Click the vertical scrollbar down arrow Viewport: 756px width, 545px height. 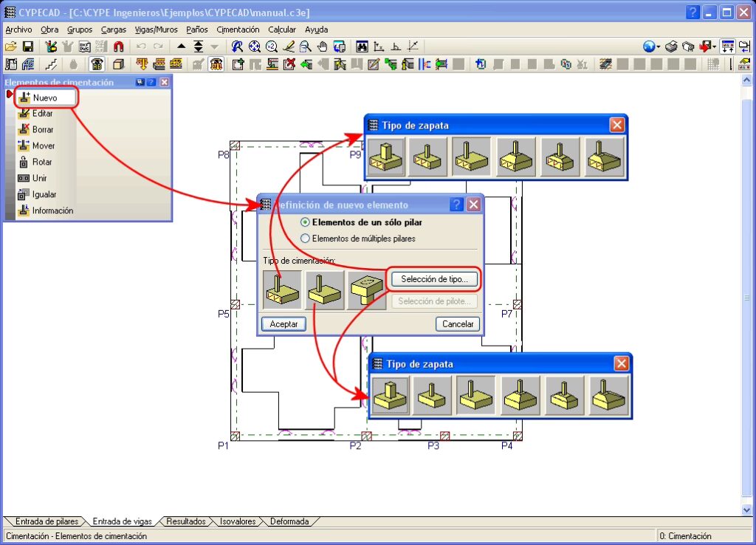click(x=746, y=510)
